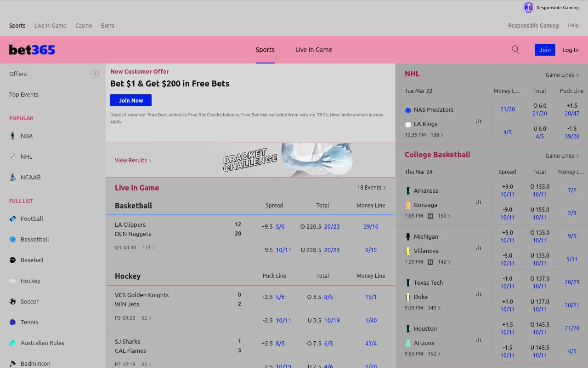Click the Villanova jersey icon
The width and height of the screenshot is (588, 368).
tap(408, 251)
